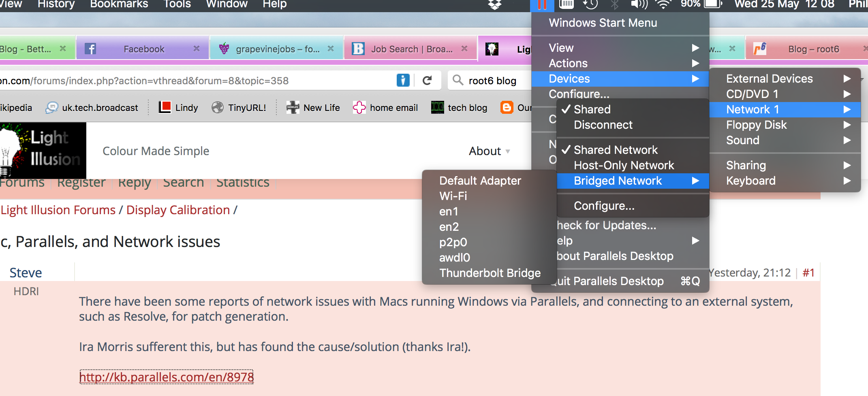Open the About dropdown on the site
The height and width of the screenshot is (396, 868).
pyautogui.click(x=489, y=151)
